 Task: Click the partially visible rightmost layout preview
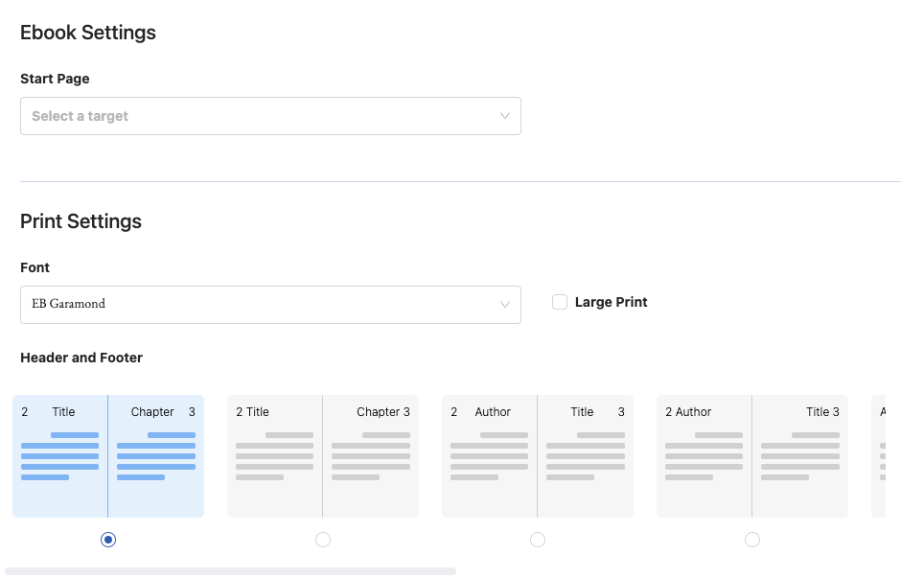point(896,455)
